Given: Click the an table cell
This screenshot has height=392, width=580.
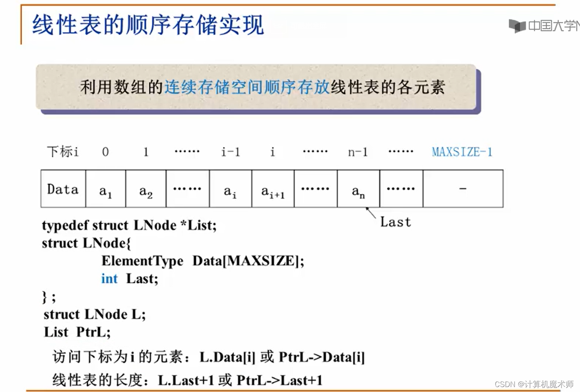Looking at the screenshot, I should tap(358, 189).
